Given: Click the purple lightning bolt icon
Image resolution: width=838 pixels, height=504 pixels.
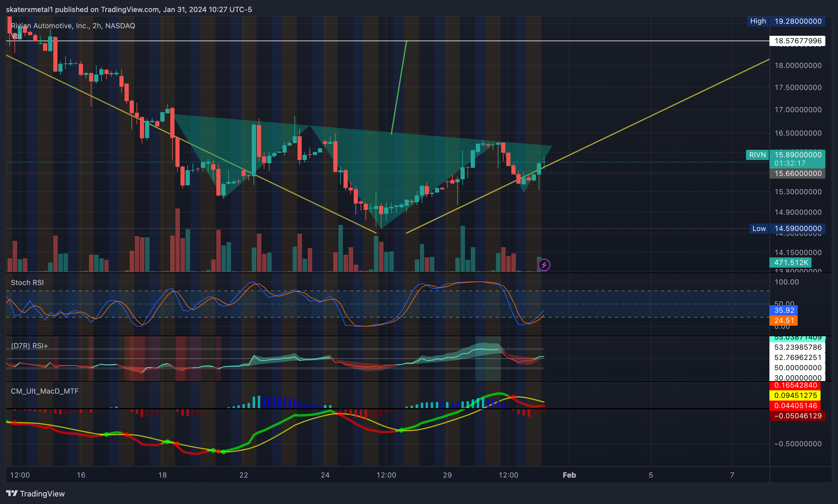Looking at the screenshot, I should click(x=544, y=265).
